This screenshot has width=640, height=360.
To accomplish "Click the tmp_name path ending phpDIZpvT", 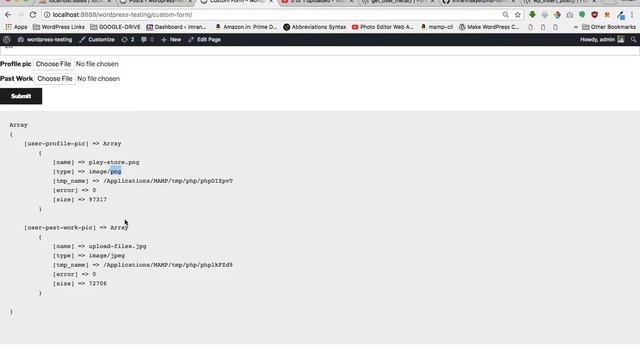I will [168, 181].
